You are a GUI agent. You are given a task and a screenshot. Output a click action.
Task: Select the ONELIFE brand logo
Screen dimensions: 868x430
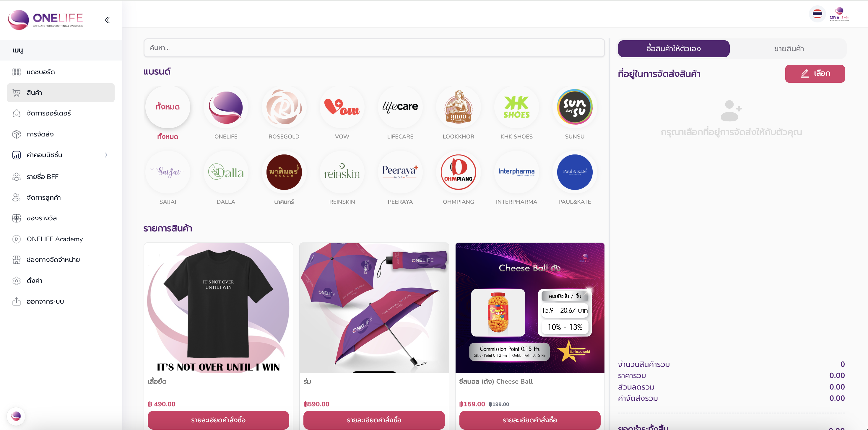[x=226, y=107]
